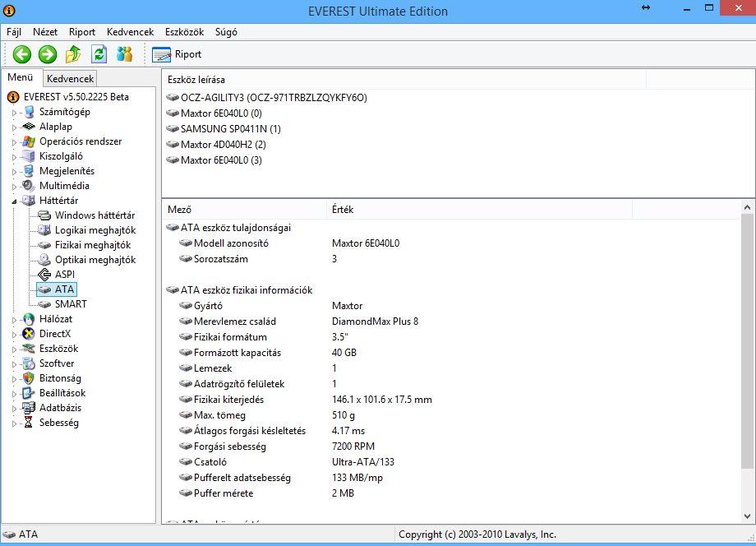The width and height of the screenshot is (756, 546).
Task: Click the Hálózat network globe icon
Action: (29, 319)
